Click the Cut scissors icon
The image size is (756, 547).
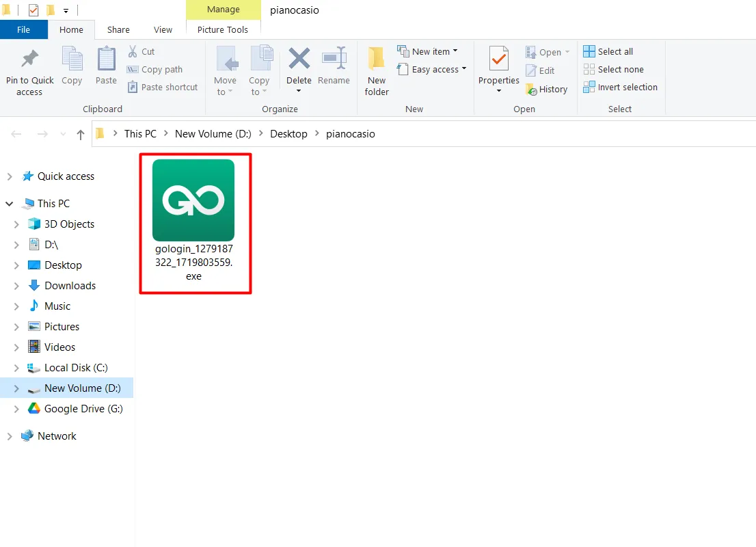tap(133, 52)
